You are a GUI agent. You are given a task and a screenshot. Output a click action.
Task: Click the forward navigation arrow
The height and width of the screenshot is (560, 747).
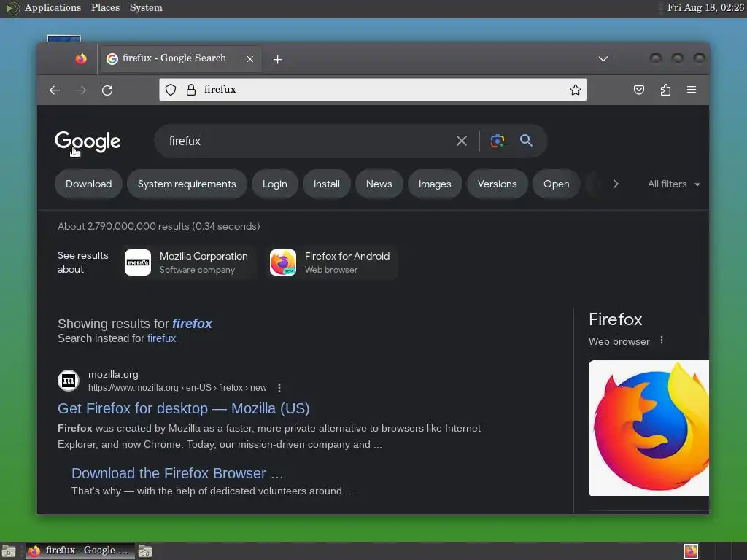pos(81,90)
